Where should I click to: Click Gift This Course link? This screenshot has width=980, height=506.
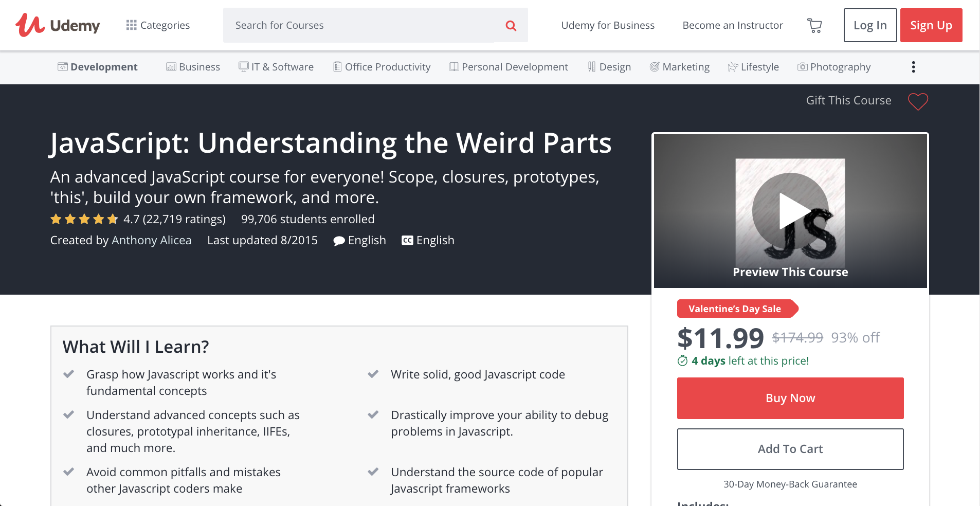tap(848, 100)
